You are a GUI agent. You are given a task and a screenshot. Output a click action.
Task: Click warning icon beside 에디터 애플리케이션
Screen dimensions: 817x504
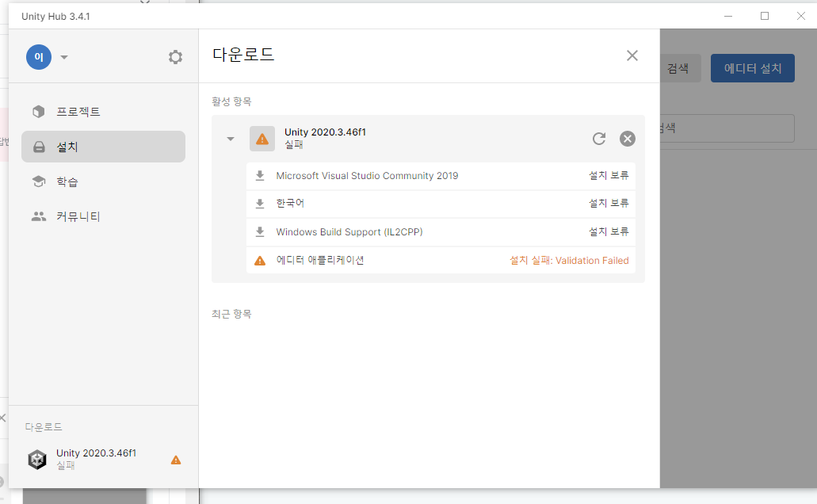tap(259, 261)
